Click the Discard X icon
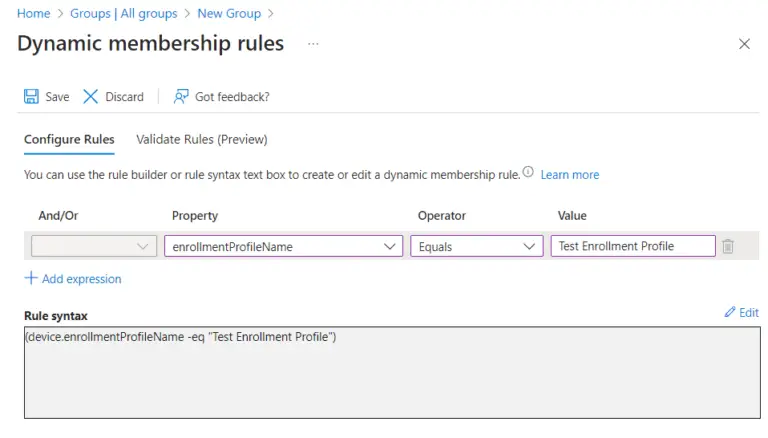This screenshot has width=768, height=438. (91, 97)
